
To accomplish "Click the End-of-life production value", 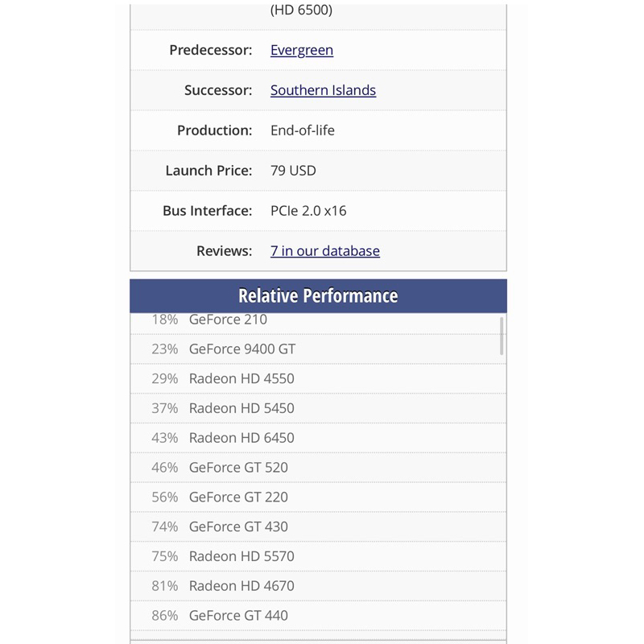I will (x=302, y=130).
